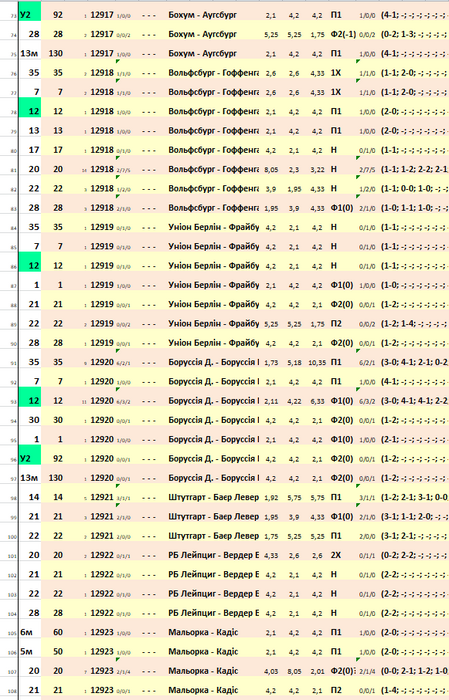The height and width of the screenshot is (700, 449).
Task: Select the 3/1/1 cell in row 98
Action: click(367, 497)
